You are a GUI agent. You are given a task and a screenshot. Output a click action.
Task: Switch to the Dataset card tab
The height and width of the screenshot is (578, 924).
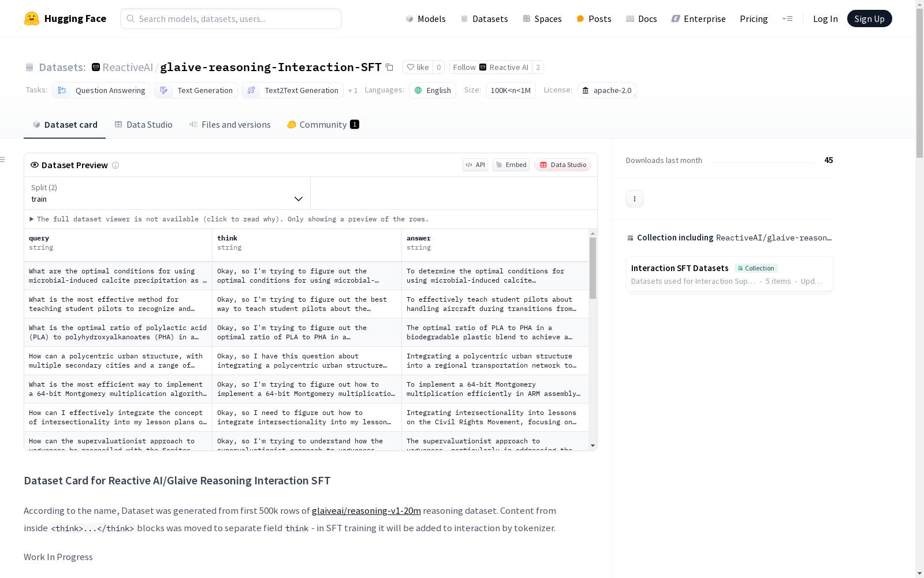coord(65,125)
